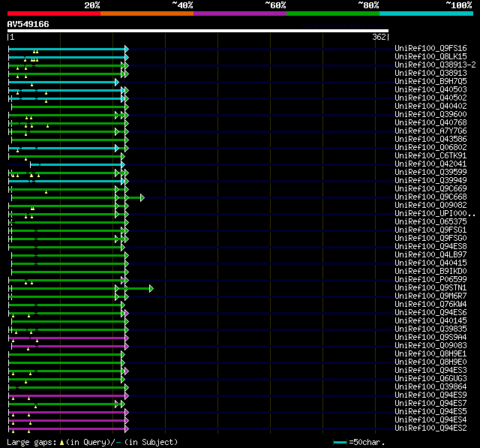Select UniRef100_Q8H9E0 label
Viewport: 480px width, 448px height.
430,362
